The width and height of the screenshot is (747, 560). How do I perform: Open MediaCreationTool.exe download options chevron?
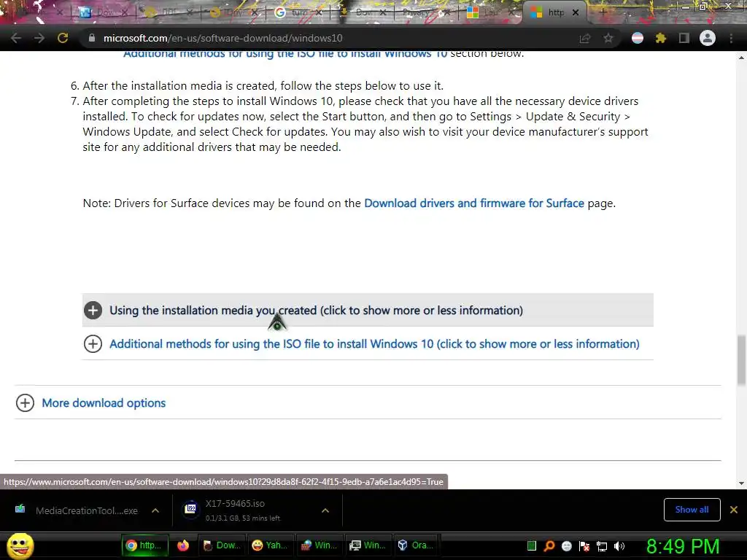tap(155, 510)
